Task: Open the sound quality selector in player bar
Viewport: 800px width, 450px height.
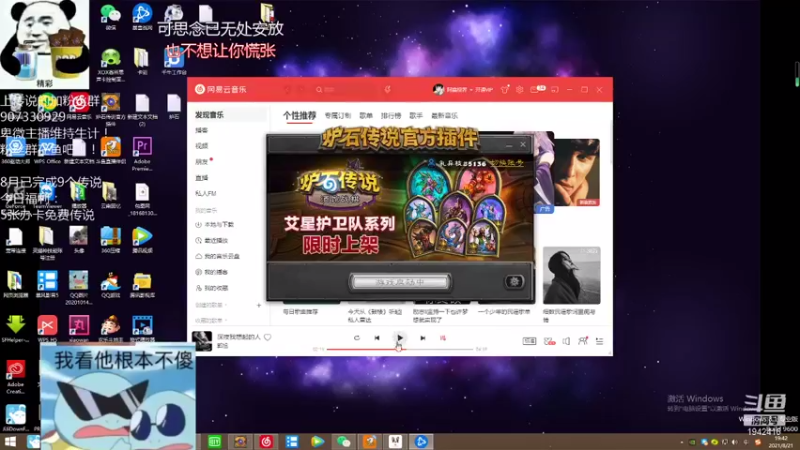Action: 529,341
